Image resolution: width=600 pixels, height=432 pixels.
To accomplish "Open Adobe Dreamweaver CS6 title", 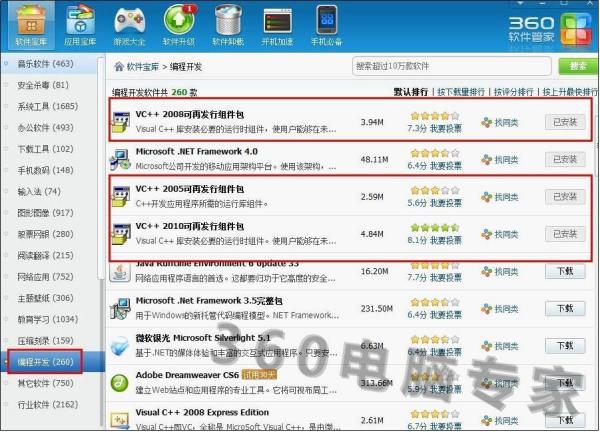I will coord(187,375).
